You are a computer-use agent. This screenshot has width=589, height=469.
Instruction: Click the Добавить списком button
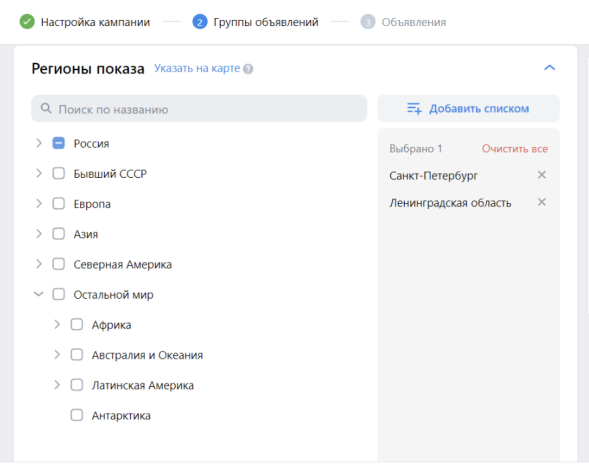(468, 109)
